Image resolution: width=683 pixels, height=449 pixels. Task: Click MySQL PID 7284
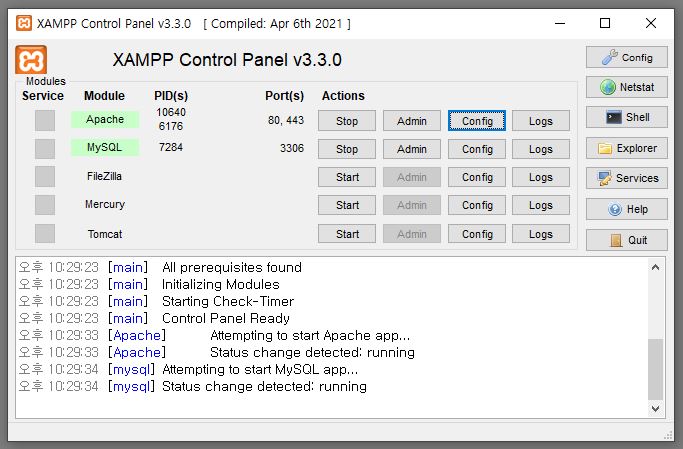click(171, 147)
